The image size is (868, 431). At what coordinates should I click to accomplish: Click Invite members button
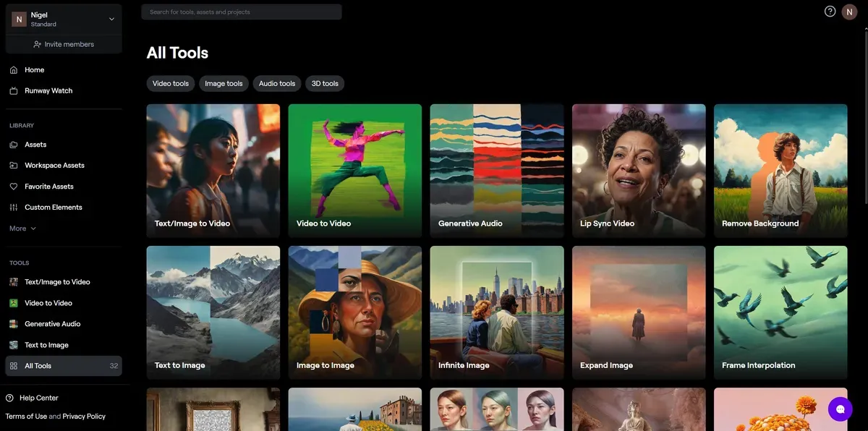(x=64, y=44)
